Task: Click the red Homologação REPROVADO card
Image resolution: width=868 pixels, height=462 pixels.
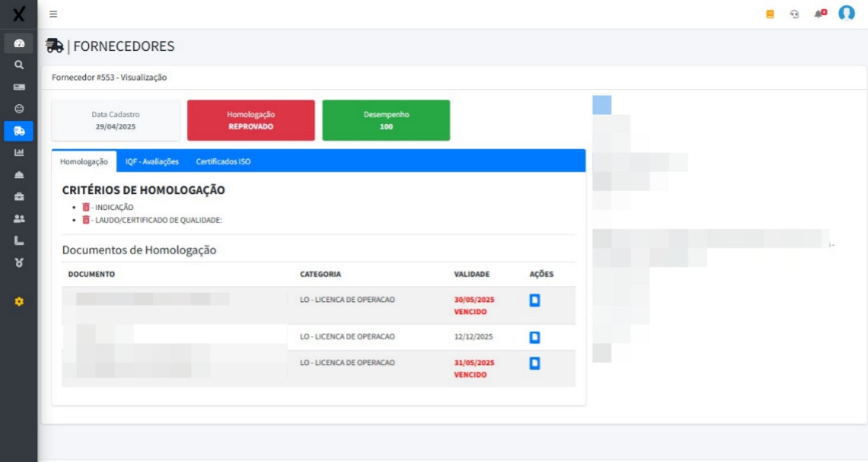Action: tap(251, 120)
